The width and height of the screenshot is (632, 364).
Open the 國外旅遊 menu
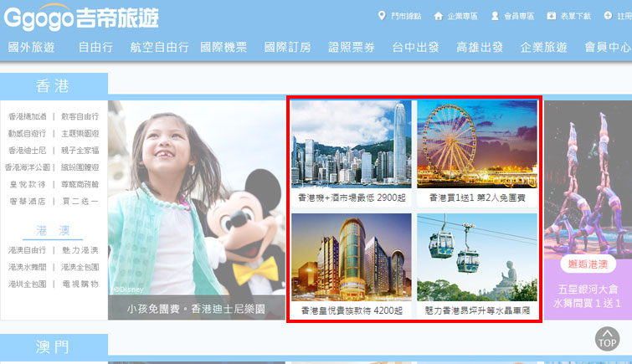31,48
